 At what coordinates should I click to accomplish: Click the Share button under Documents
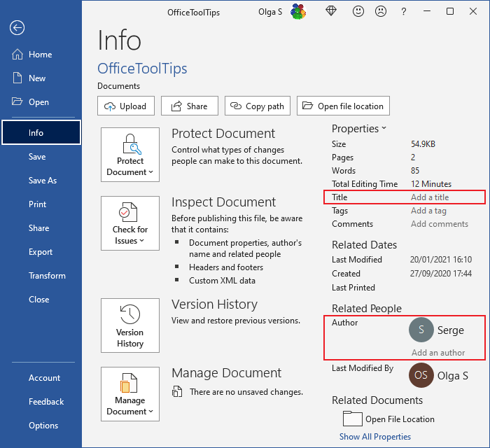pos(190,106)
